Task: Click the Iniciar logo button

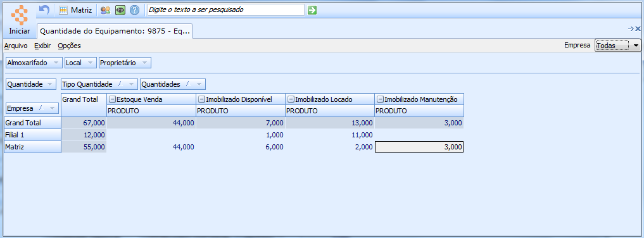Action: [x=19, y=20]
